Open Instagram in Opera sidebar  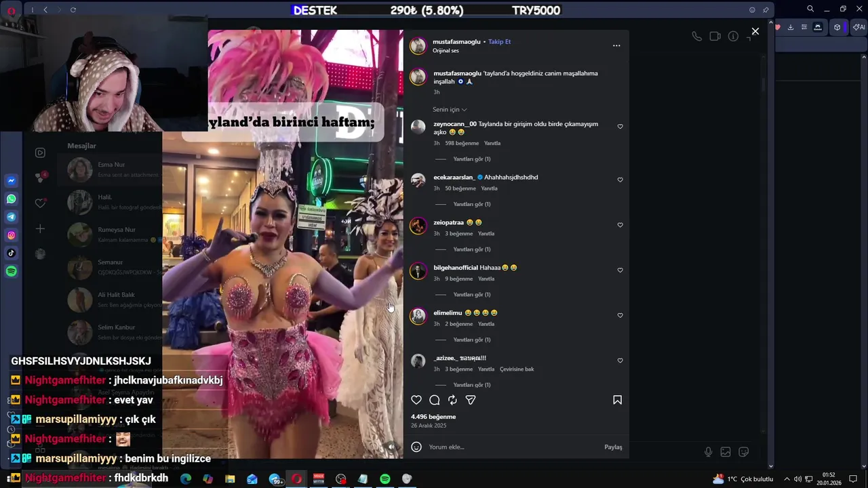click(x=12, y=235)
